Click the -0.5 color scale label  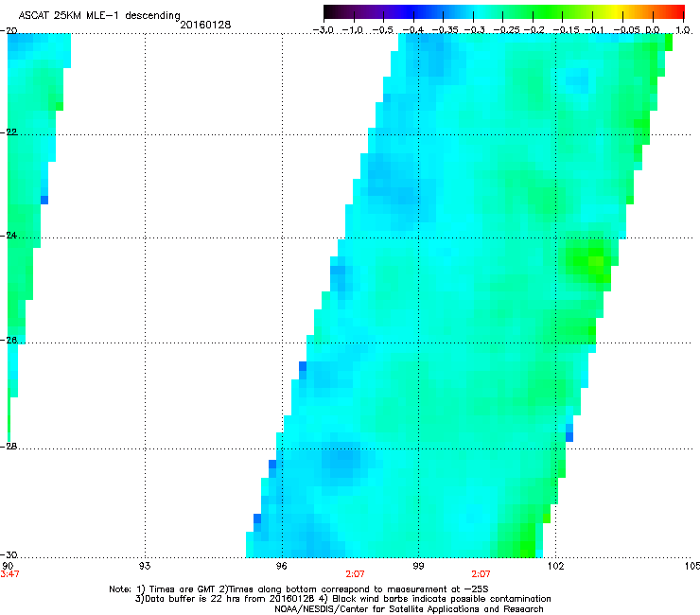pyautogui.click(x=383, y=30)
